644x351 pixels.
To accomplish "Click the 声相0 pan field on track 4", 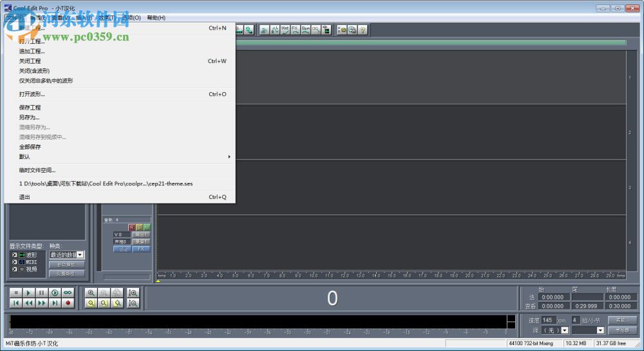I will pos(122,242).
